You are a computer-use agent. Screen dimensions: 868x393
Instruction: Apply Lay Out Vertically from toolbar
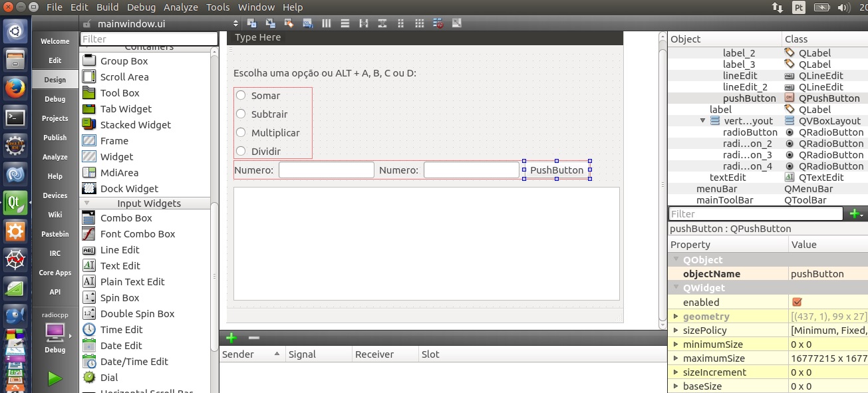point(345,23)
